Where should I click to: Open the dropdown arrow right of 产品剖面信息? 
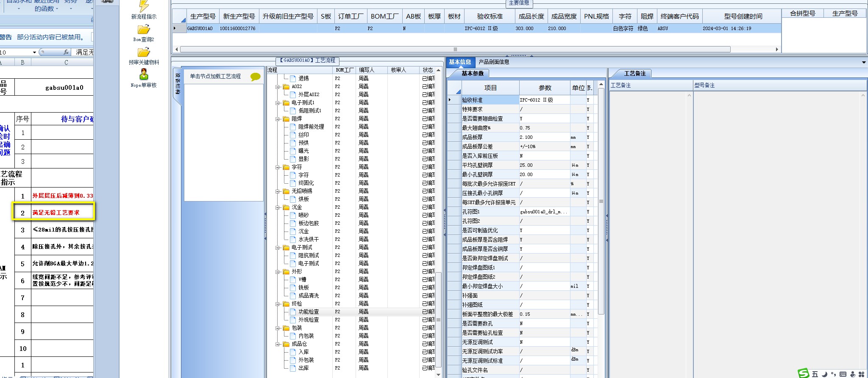click(x=864, y=62)
